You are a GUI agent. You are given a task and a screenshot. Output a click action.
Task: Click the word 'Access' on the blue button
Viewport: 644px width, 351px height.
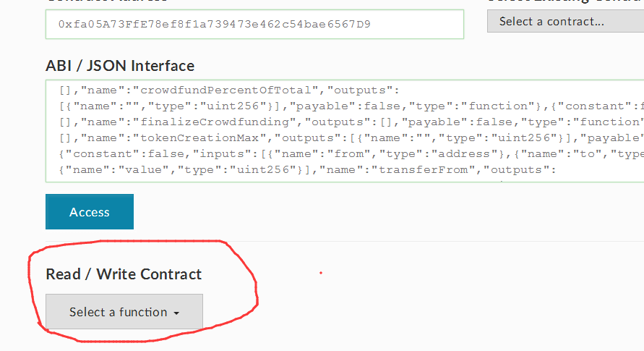[x=90, y=212]
